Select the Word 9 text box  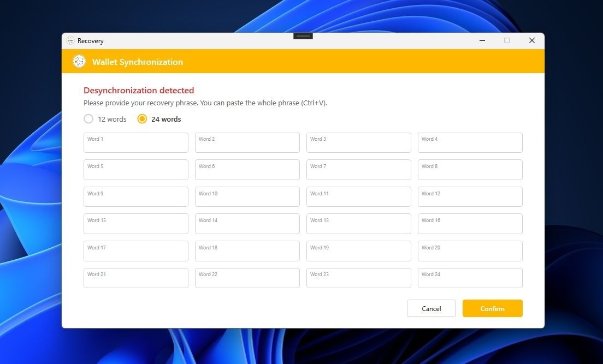136,197
